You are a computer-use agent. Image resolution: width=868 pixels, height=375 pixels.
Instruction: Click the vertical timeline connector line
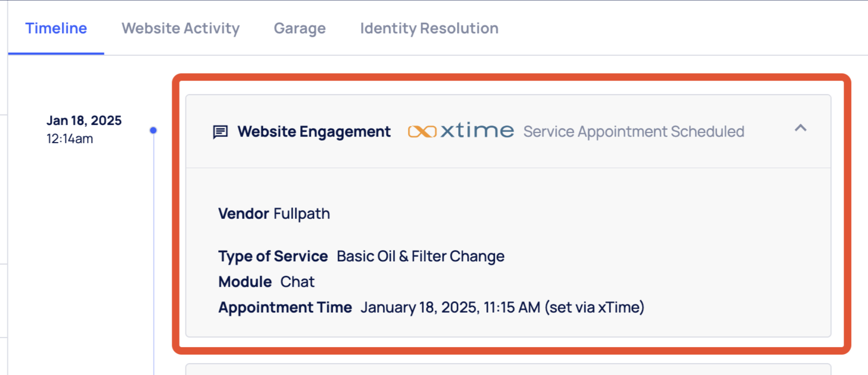click(153, 250)
